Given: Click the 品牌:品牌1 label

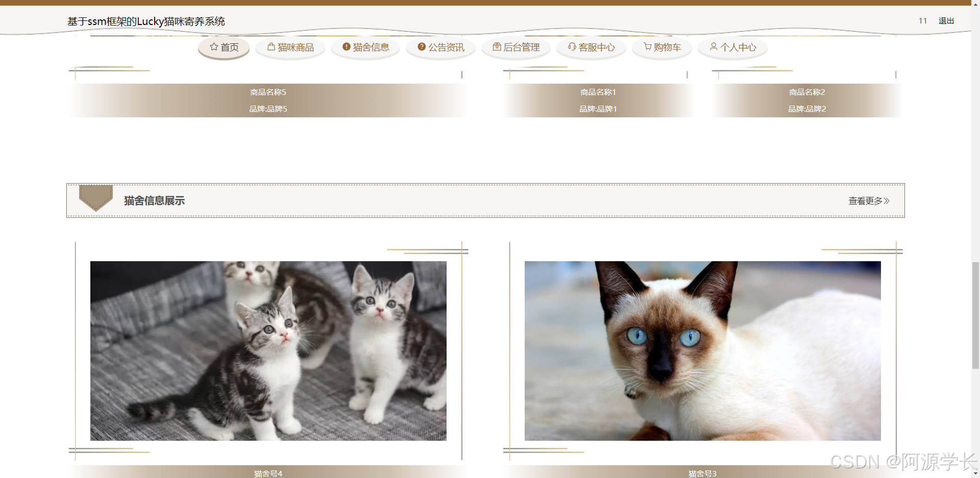Looking at the screenshot, I should pyautogui.click(x=598, y=109).
